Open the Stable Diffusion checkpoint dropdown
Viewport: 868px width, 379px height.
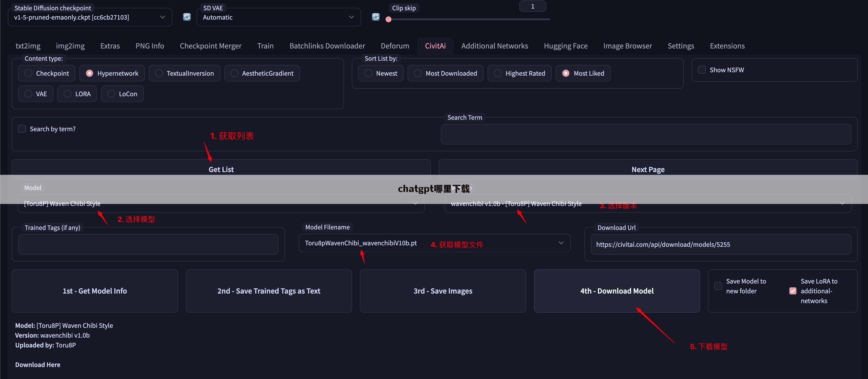click(x=90, y=17)
